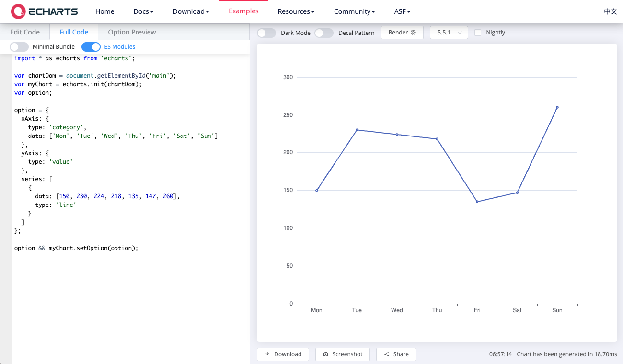Click the Tue data point marker
The height and width of the screenshot is (364, 623).
357,130
